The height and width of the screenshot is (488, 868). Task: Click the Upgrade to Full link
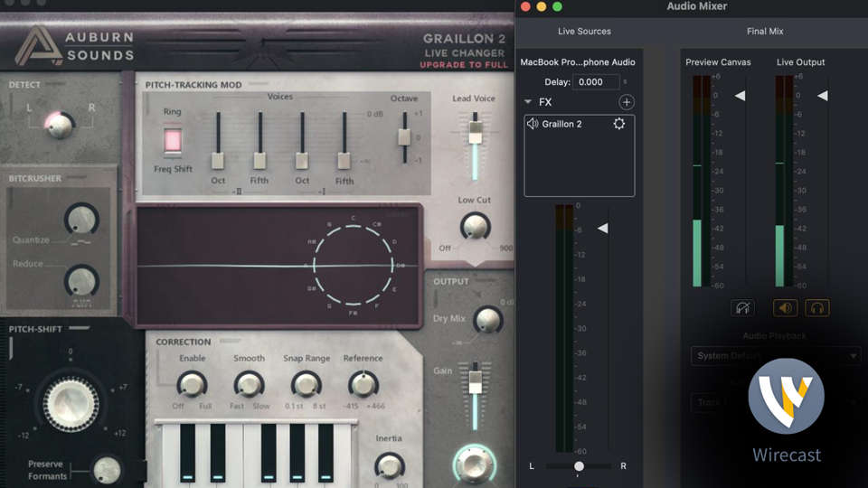click(463, 65)
